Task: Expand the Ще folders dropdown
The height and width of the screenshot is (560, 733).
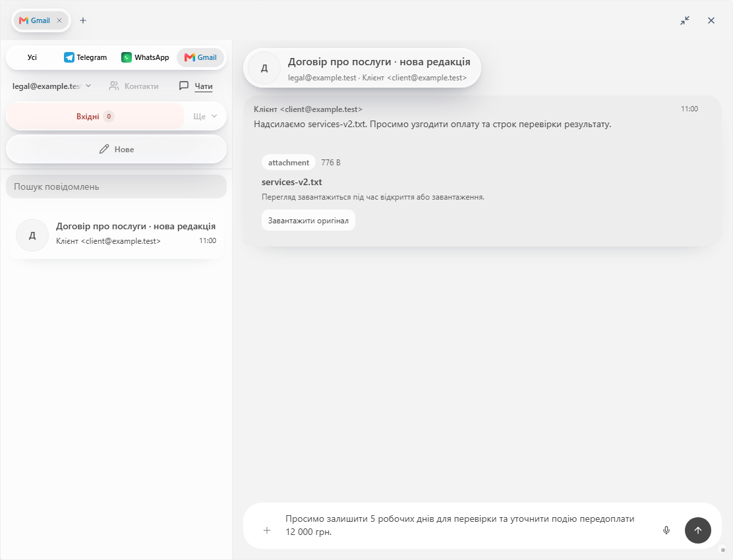Action: 205,117
